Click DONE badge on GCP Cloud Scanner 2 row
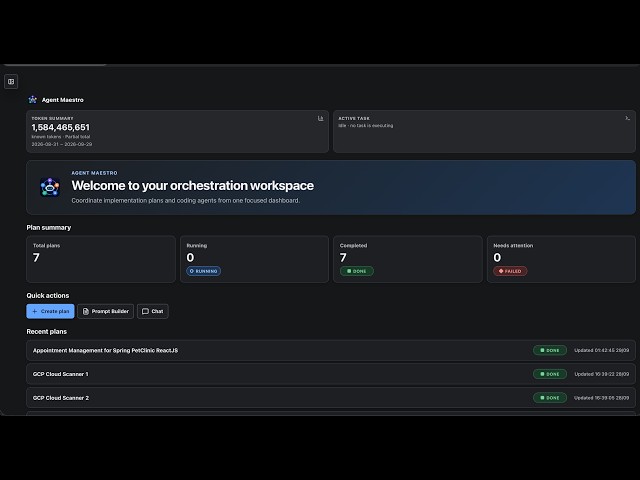Screen dimensions: 640x480 pyautogui.click(x=550, y=398)
